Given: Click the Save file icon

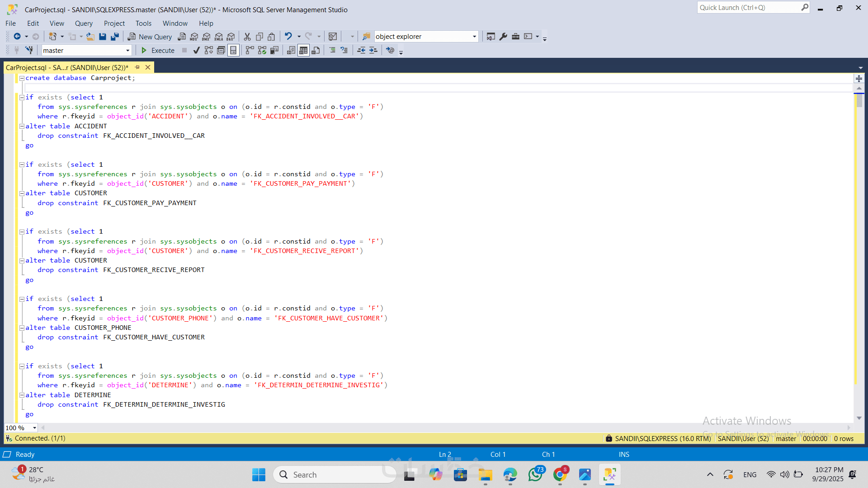Looking at the screenshot, I should pos(103,37).
